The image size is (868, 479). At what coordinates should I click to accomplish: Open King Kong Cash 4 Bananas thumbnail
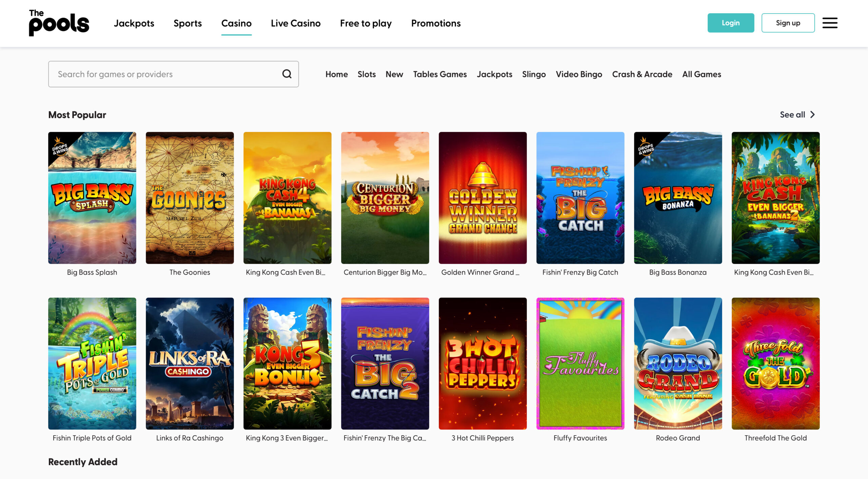point(287,198)
